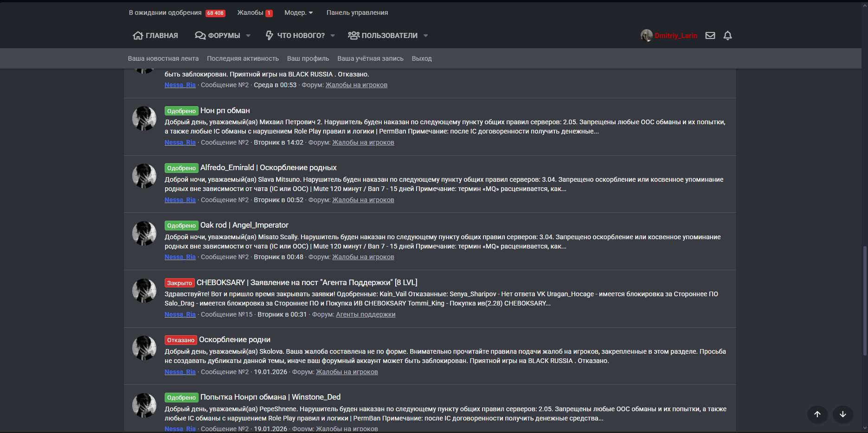Open Панель управления menu item
Image resolution: width=868 pixels, height=433 pixels.
pyautogui.click(x=357, y=13)
